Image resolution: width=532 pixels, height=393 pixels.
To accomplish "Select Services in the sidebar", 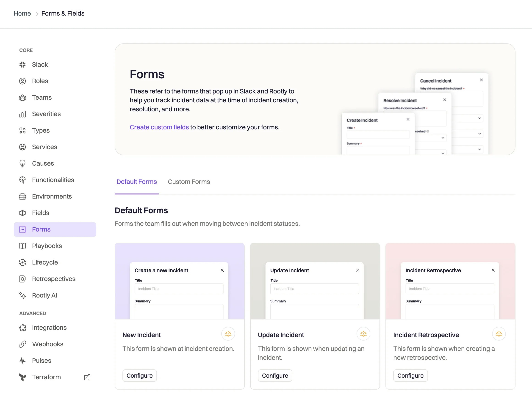I will coord(55,147).
